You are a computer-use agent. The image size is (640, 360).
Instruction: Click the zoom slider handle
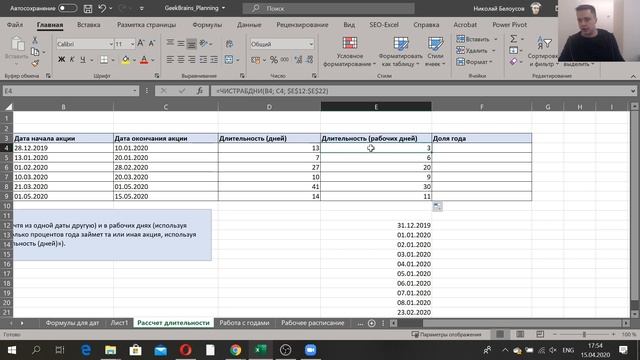pyautogui.click(x=584, y=334)
